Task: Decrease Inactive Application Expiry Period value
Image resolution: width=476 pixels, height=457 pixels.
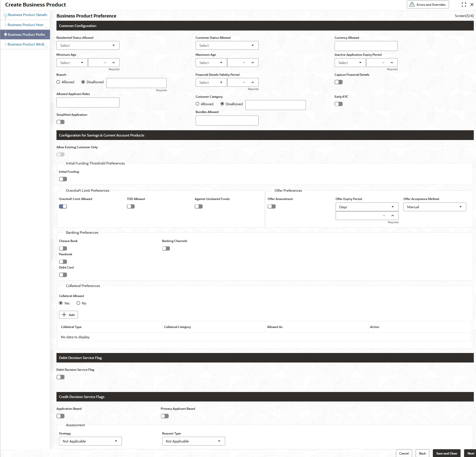Action: pyautogui.click(x=383, y=63)
